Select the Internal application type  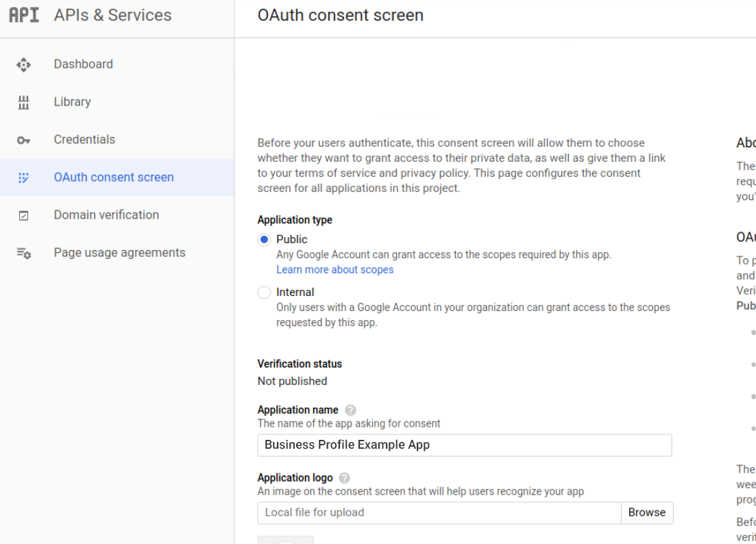(263, 292)
